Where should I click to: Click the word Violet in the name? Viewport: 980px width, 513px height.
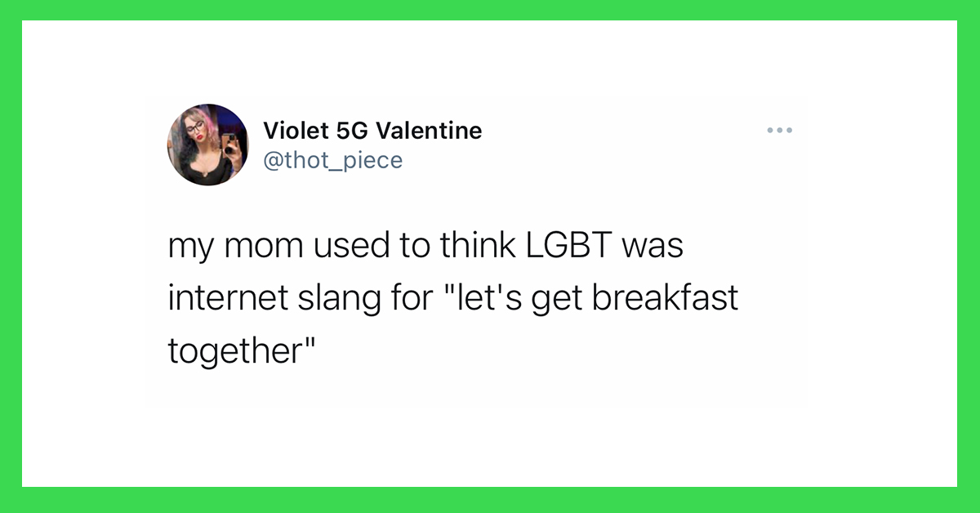[x=294, y=130]
